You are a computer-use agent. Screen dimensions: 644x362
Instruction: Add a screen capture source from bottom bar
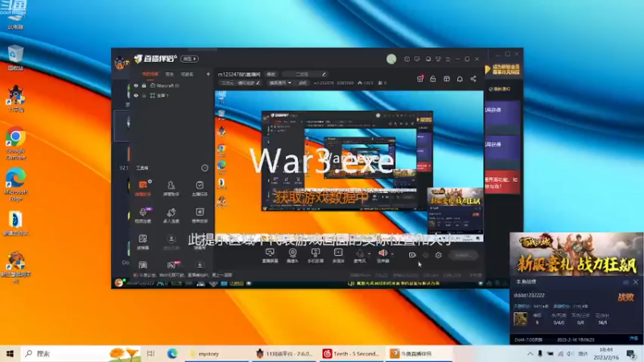(x=270, y=255)
